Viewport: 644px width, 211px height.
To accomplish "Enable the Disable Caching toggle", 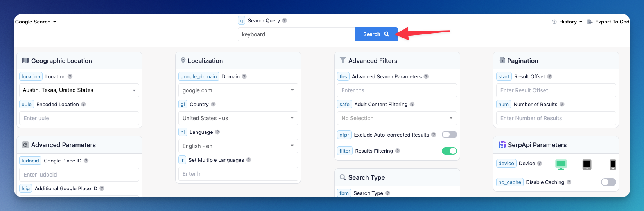I will 608,182.
